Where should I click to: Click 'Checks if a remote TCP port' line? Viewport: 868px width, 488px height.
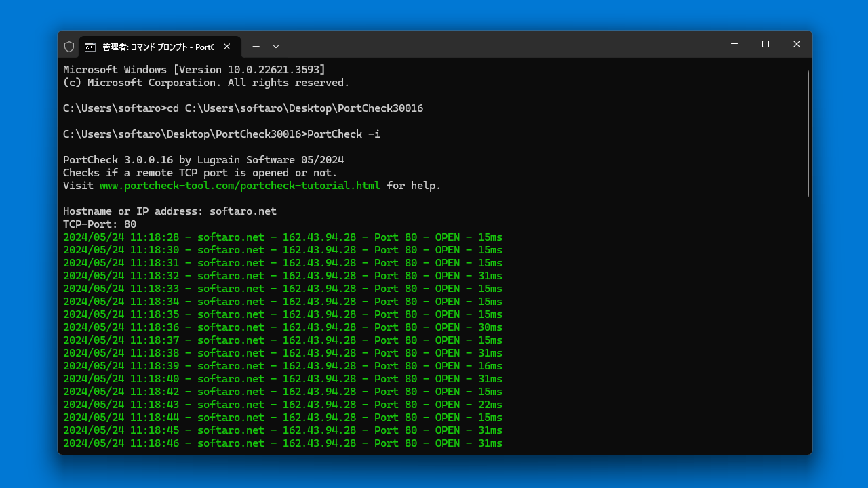click(200, 173)
